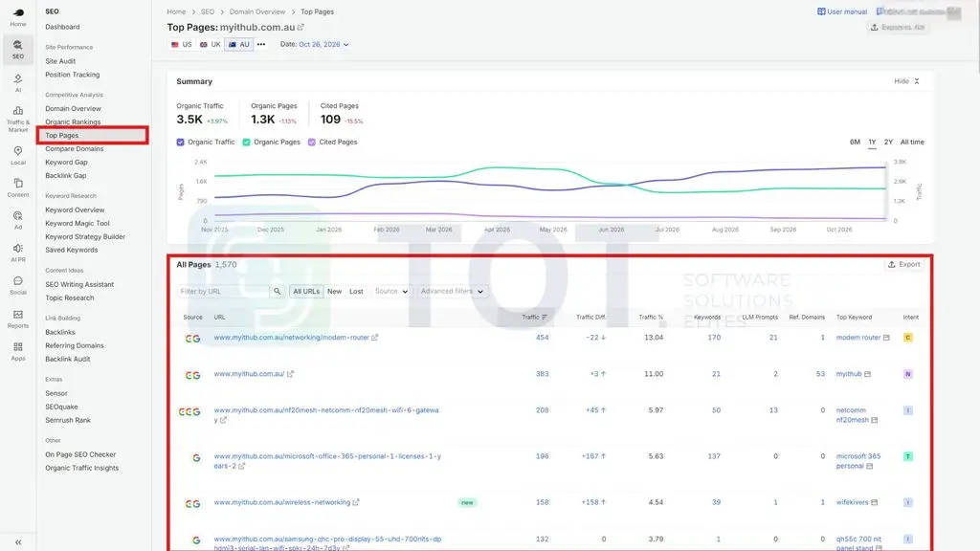The width and height of the screenshot is (980, 551).
Task: Sort by Traffic Diff. column header
Action: point(590,318)
